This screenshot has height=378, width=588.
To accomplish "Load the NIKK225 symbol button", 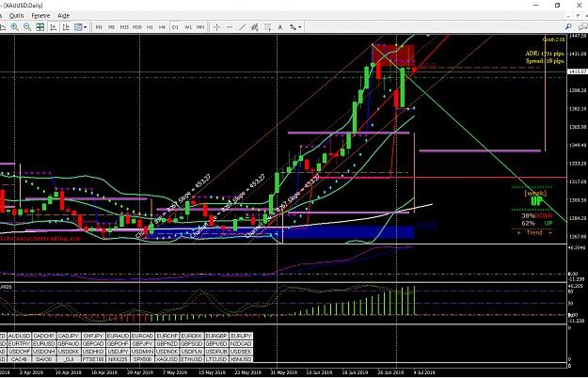I will click(118, 359).
